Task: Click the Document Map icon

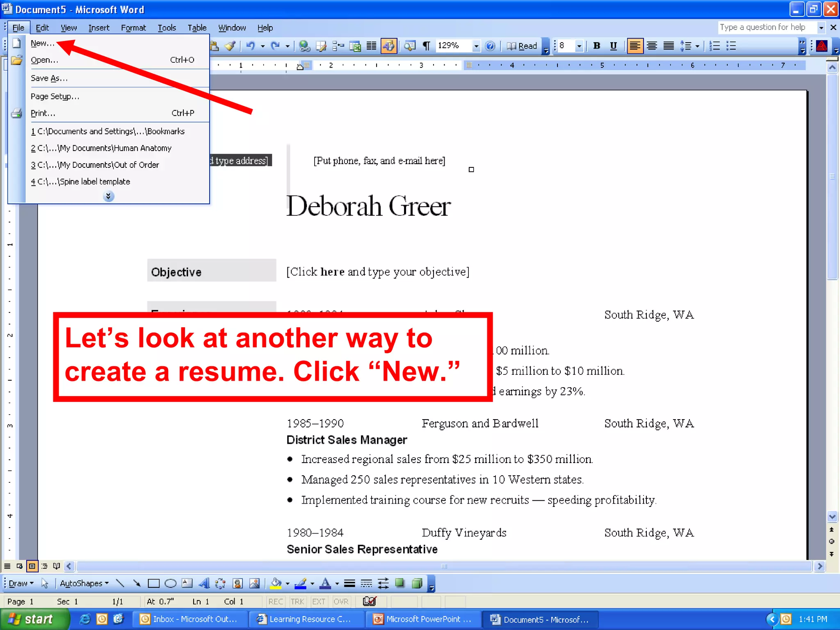Action: [409, 46]
